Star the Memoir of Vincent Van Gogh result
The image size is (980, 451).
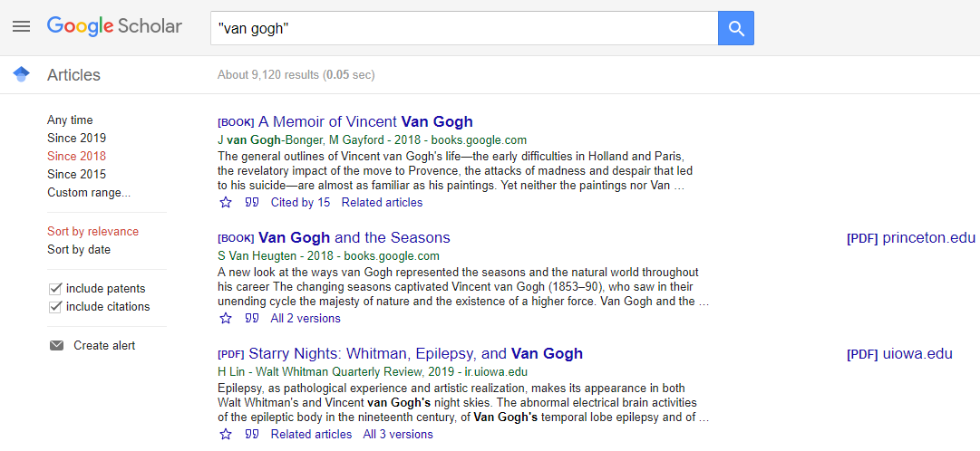(x=226, y=202)
